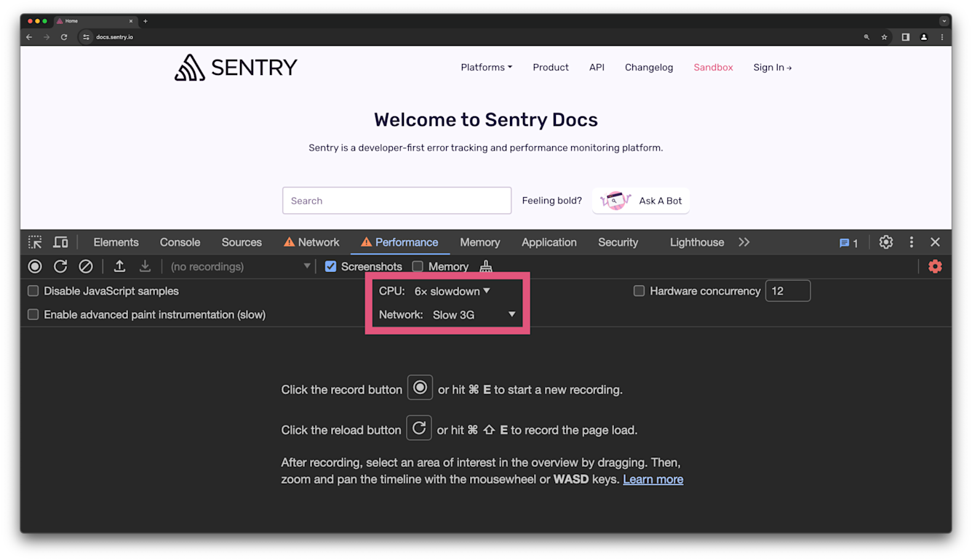
Task: Switch to the Application tab
Action: coord(549,242)
